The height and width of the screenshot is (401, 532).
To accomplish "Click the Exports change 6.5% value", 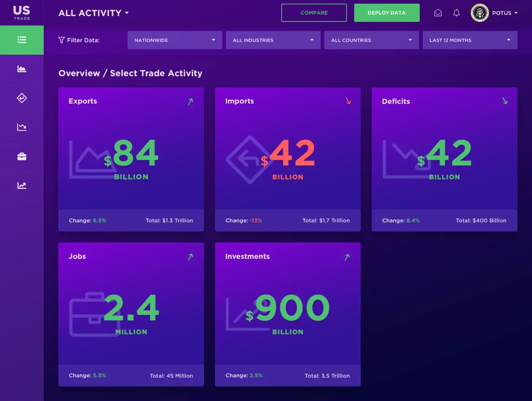I will pos(100,220).
